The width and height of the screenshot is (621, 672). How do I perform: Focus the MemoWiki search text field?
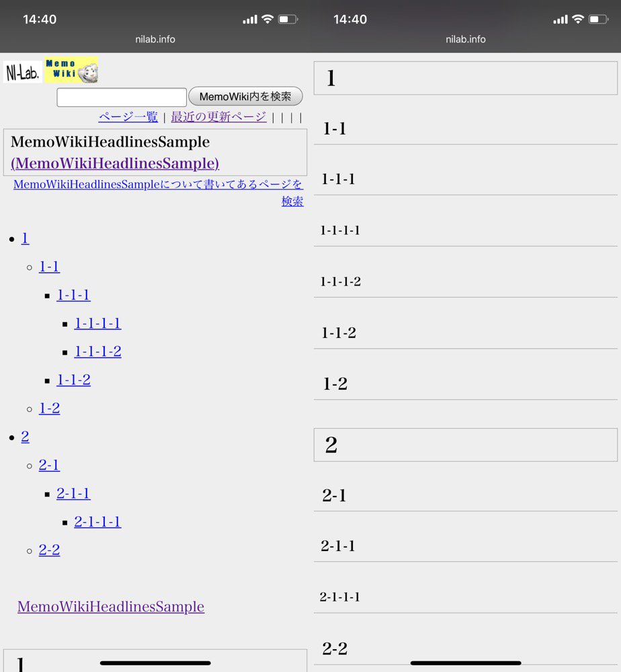tap(122, 97)
